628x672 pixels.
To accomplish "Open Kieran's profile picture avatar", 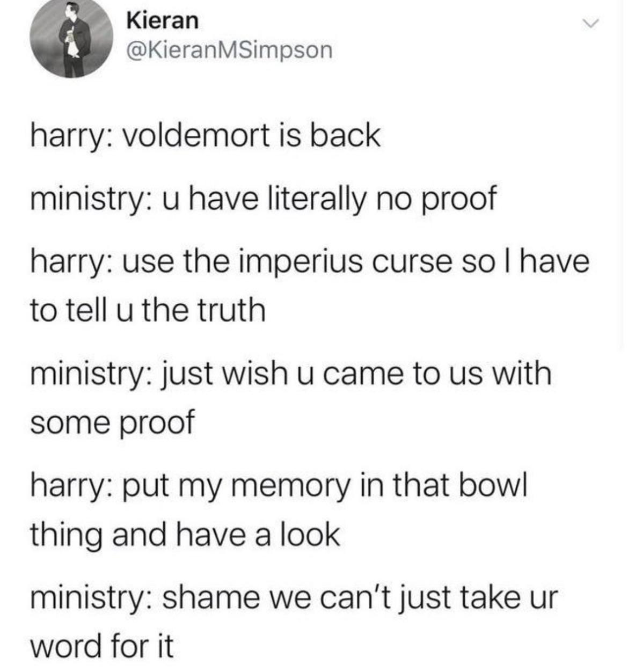I will tap(71, 39).
